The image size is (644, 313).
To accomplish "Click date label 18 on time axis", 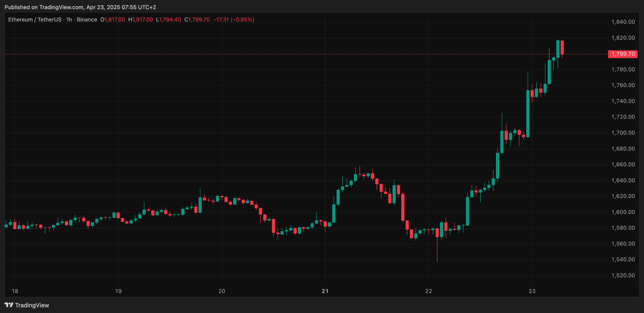I will point(15,291).
